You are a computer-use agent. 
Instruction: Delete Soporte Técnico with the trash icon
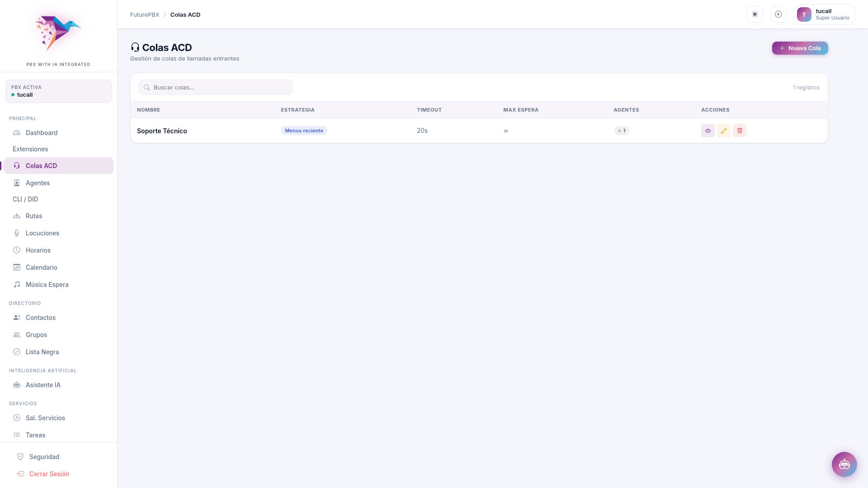click(x=739, y=131)
